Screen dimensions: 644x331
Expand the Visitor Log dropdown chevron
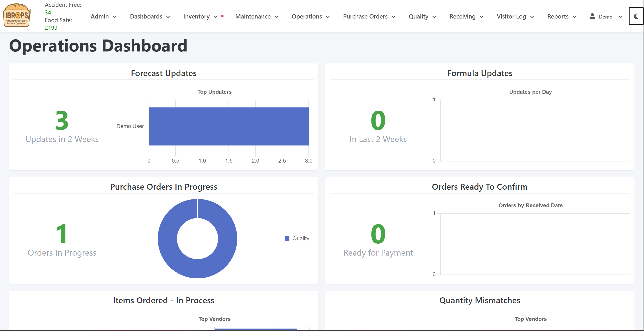pyautogui.click(x=532, y=17)
